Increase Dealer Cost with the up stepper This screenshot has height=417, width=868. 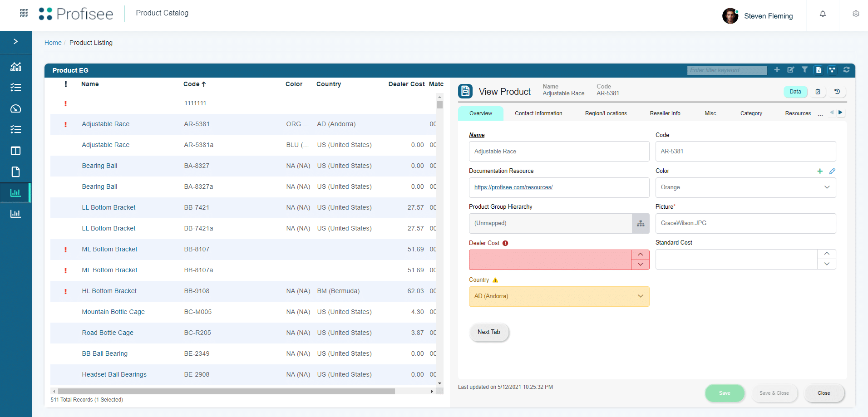coord(640,254)
